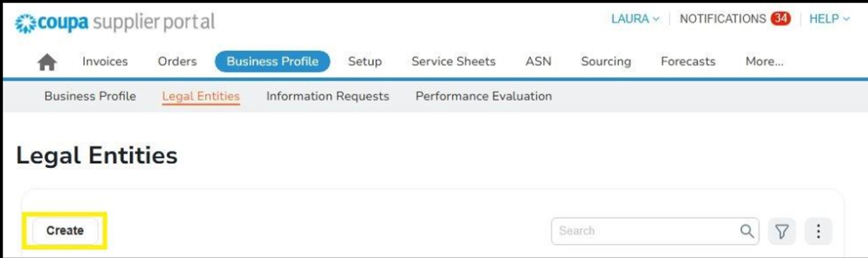Switch to the Invoices tab
The image size is (868, 258).
pos(105,61)
